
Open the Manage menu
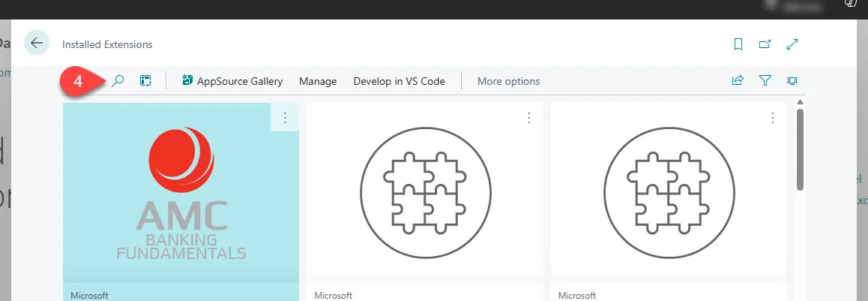[x=318, y=81]
